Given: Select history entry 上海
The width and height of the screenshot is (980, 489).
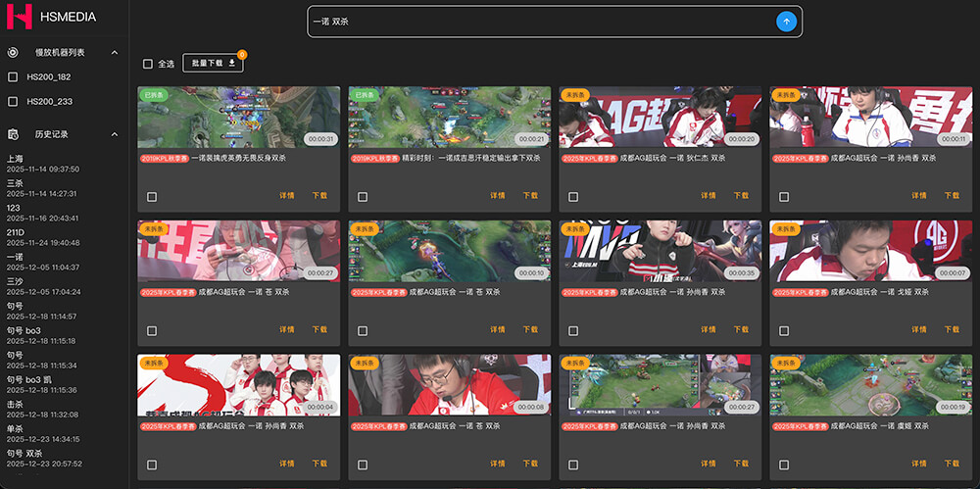Looking at the screenshot, I should tap(44, 164).
